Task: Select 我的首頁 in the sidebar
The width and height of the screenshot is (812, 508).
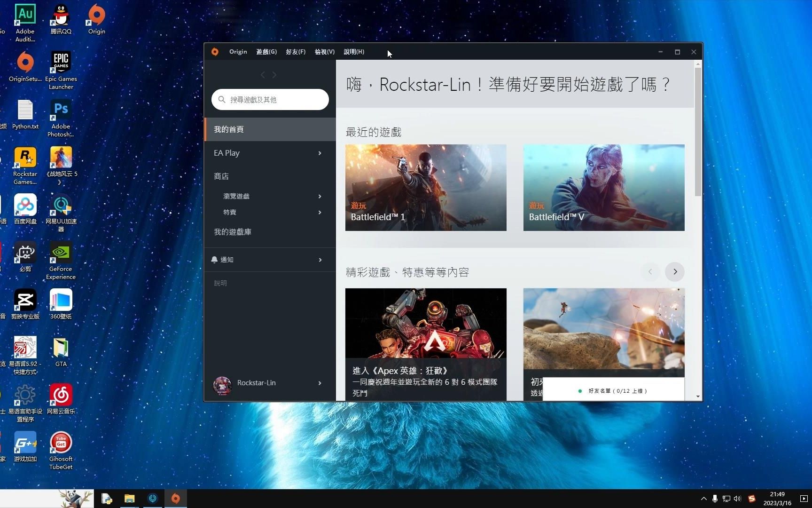Action: (270, 129)
